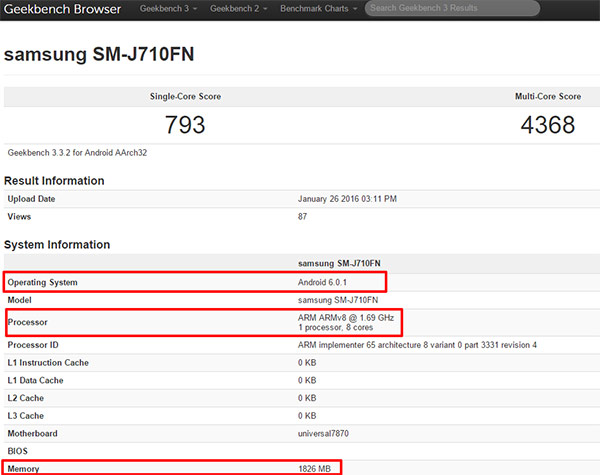Select the samsung SM-J710FN table column header
Viewport: 600px width, 475px height.
(x=339, y=263)
